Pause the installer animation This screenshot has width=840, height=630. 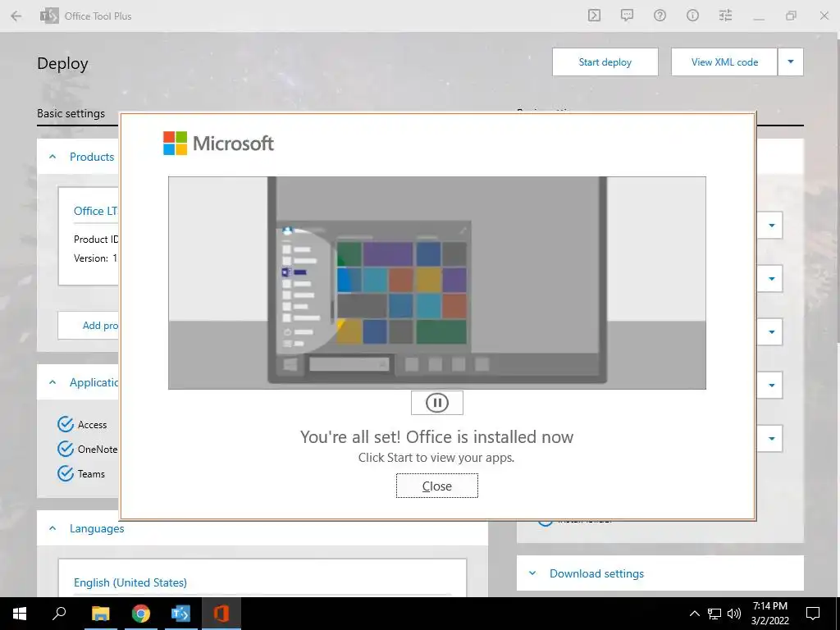point(436,403)
